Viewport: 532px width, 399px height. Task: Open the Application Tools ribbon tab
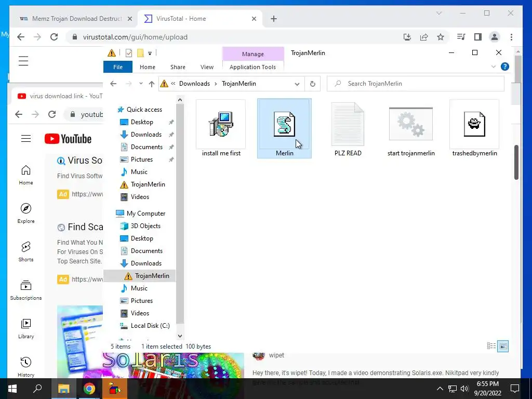tap(252, 67)
